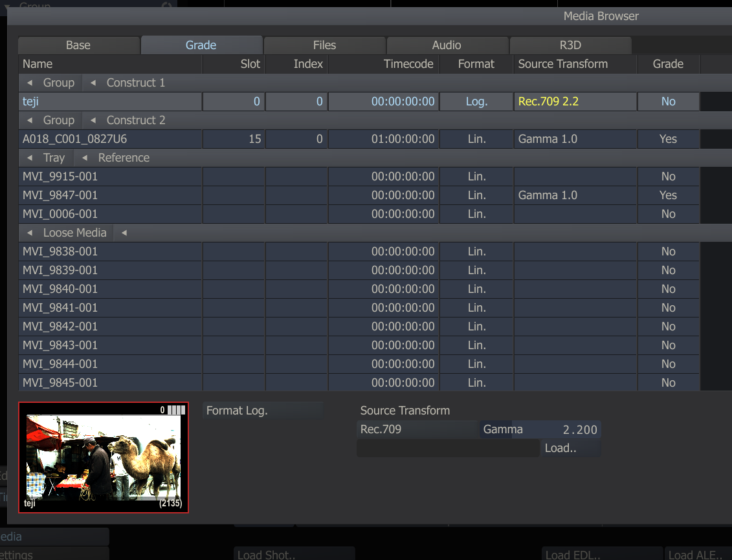Click A018_C001_0827U6 Gamma 1.0 cell

[575, 139]
